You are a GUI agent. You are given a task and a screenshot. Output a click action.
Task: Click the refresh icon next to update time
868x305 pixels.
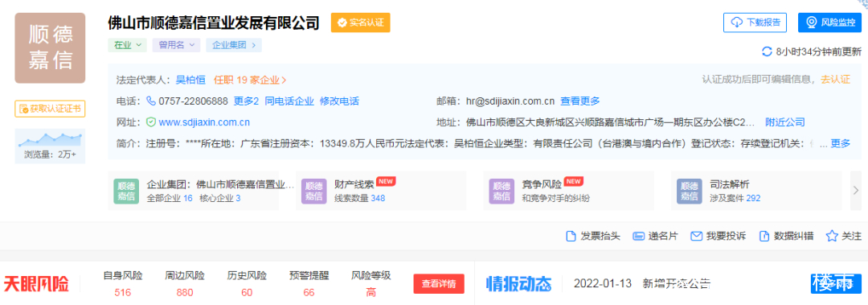pyautogui.click(x=767, y=52)
